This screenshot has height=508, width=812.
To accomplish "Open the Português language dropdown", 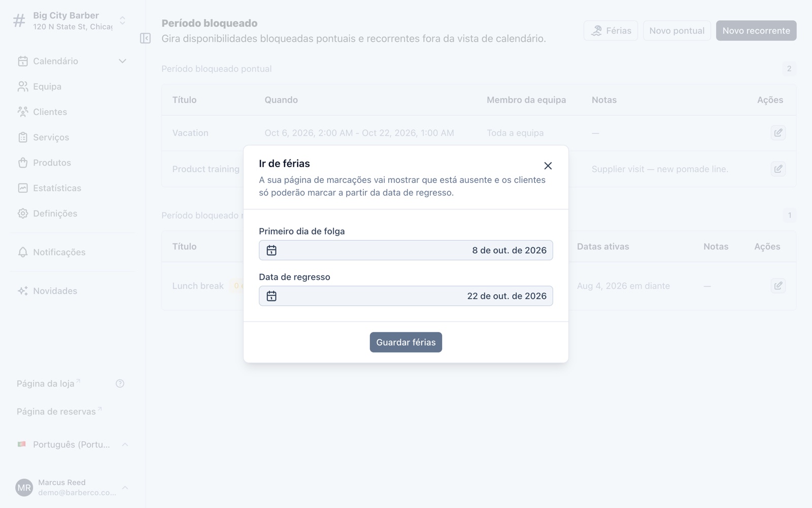I will click(x=72, y=444).
